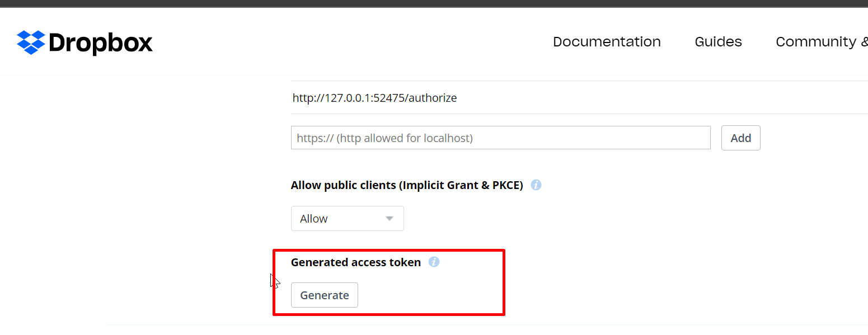This screenshot has width=868, height=335.
Task: Click the Generated access token heading
Action: click(x=356, y=262)
